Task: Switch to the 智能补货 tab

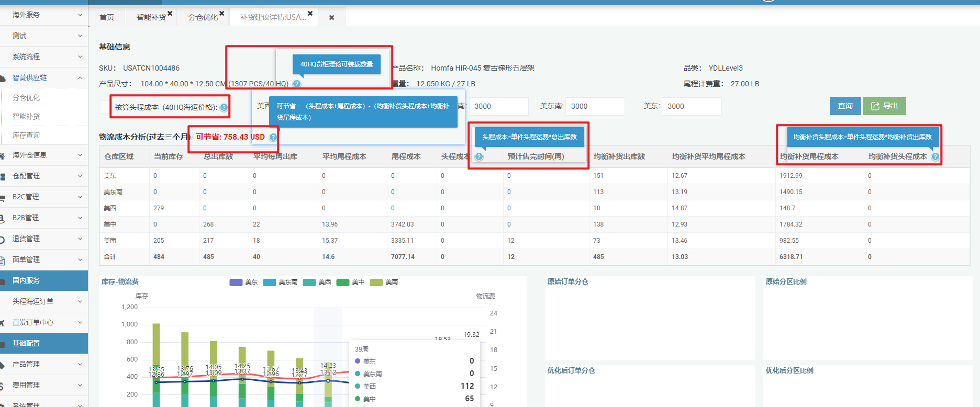Action: tap(151, 17)
